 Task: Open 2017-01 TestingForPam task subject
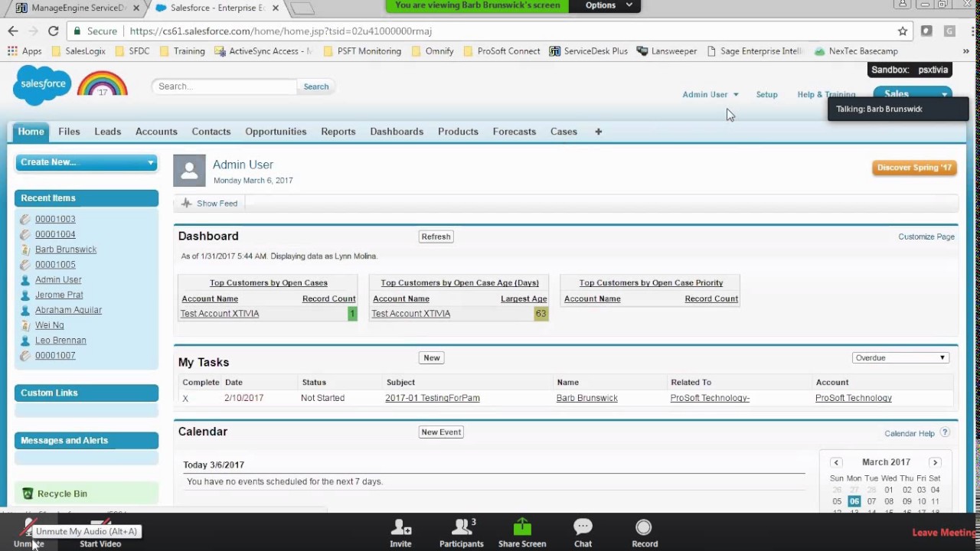[433, 399]
